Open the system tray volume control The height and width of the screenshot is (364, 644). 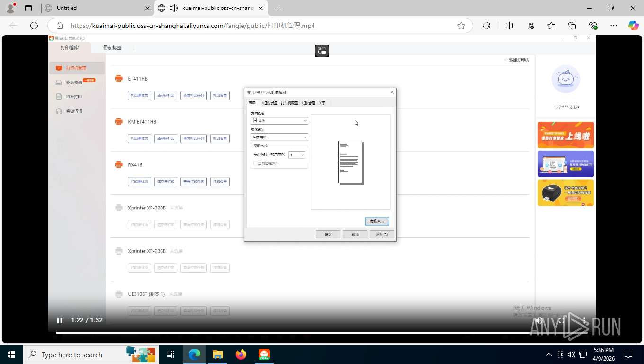click(572, 355)
